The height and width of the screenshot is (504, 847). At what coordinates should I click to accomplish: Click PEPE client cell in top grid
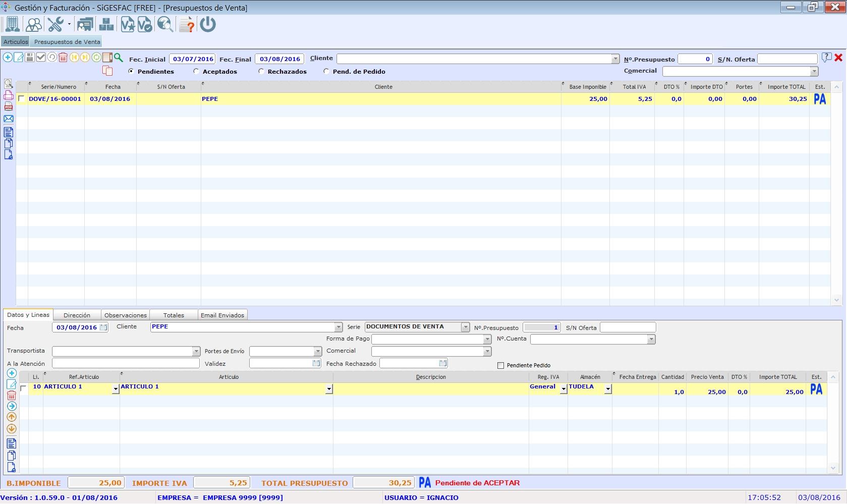tap(381, 99)
